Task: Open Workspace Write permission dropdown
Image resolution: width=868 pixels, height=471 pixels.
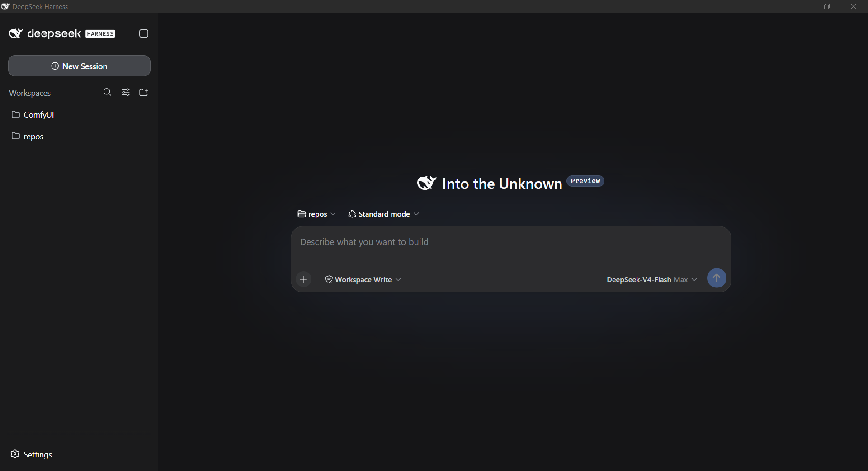Action: pyautogui.click(x=363, y=279)
